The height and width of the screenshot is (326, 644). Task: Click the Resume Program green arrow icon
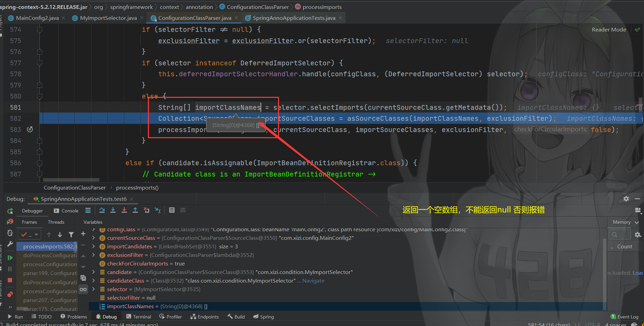point(10,258)
